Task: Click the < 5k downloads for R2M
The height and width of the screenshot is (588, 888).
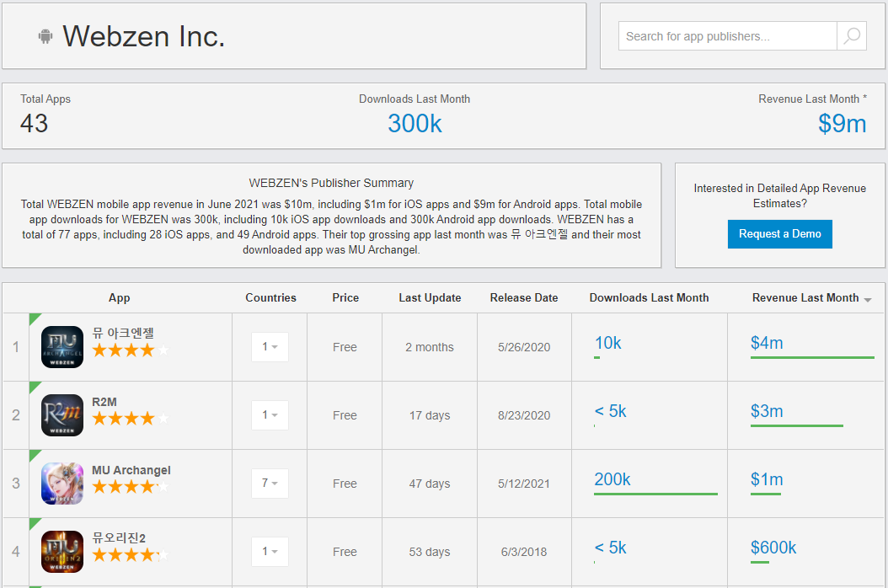Action: tap(611, 411)
